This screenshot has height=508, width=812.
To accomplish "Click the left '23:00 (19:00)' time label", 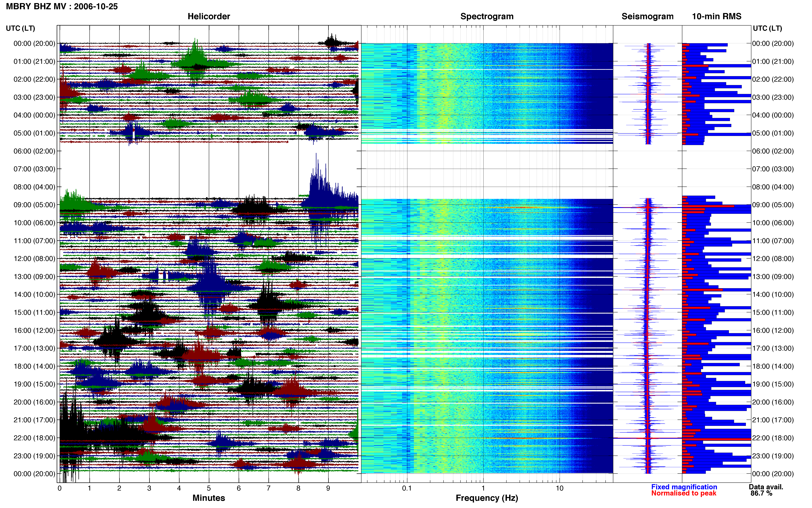I will coord(34,456).
